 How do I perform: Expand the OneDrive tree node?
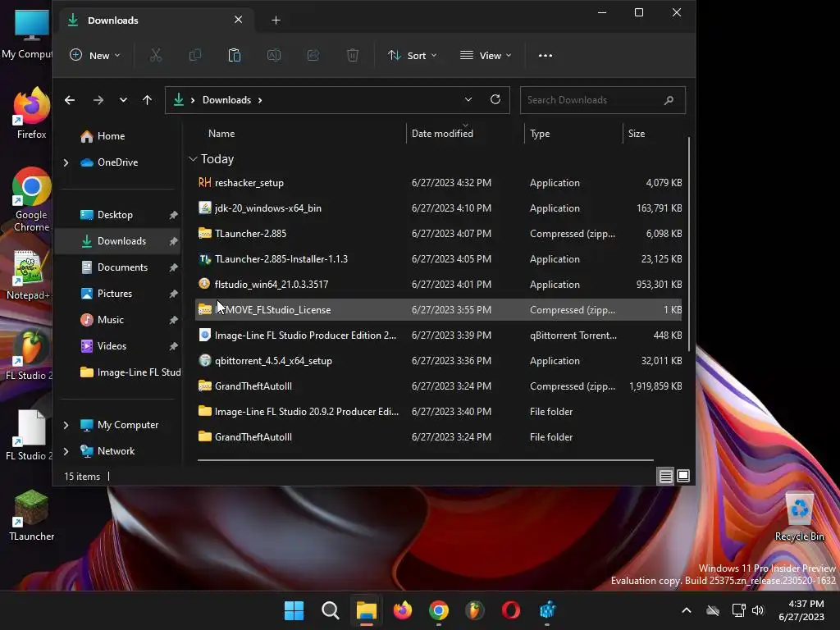point(66,162)
